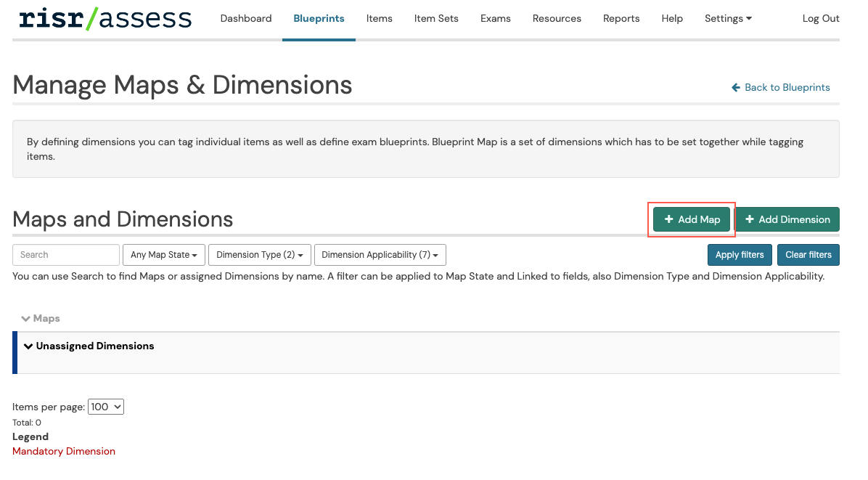
Task: Open the Help page
Action: click(x=672, y=19)
